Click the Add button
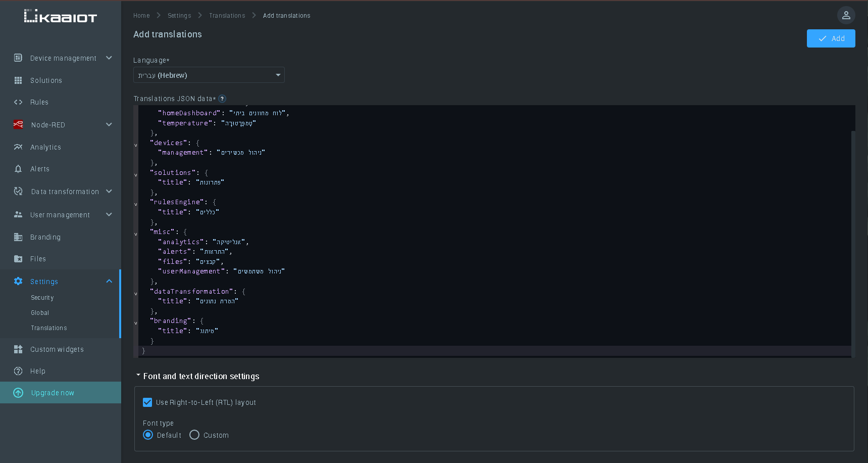This screenshot has width=868, height=463. [831, 38]
